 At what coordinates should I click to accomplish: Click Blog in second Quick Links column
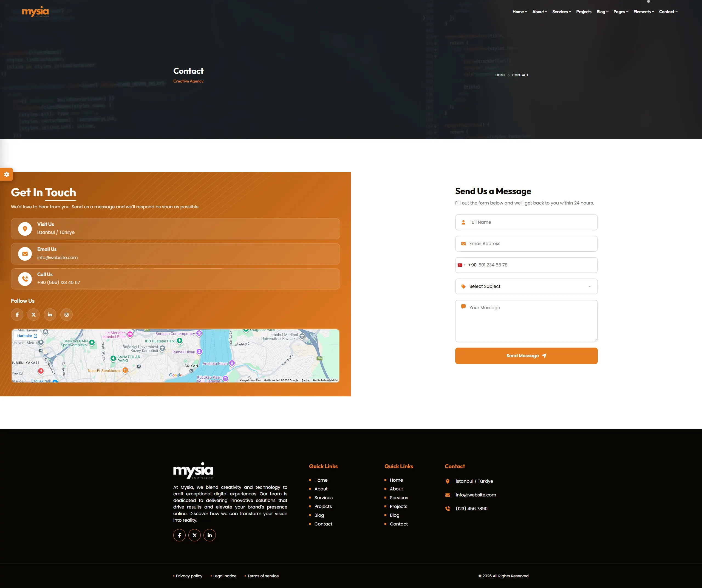point(394,515)
